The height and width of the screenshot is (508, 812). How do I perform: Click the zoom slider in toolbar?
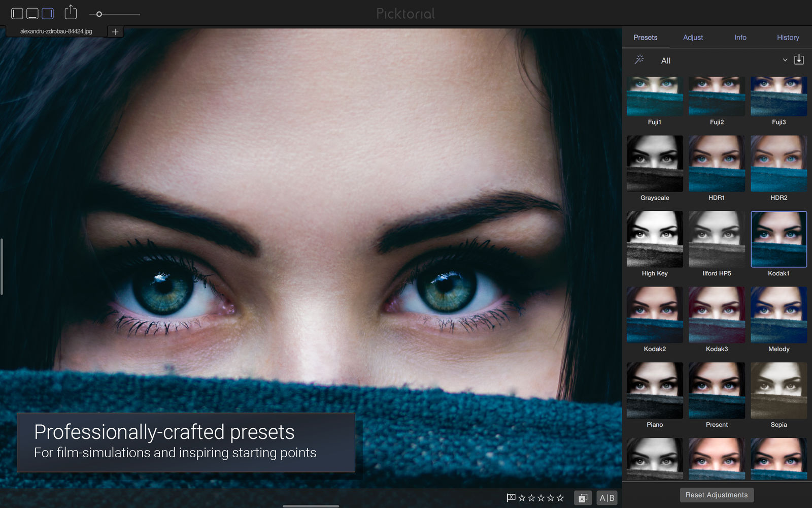(x=115, y=14)
